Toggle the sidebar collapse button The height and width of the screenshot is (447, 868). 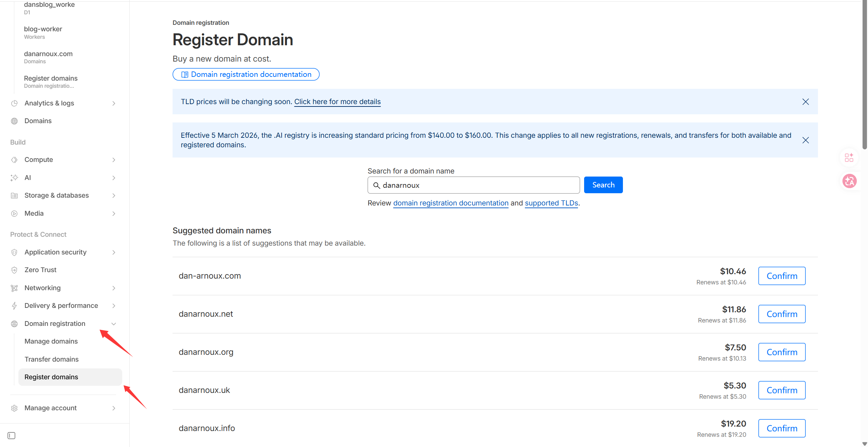coord(11,435)
